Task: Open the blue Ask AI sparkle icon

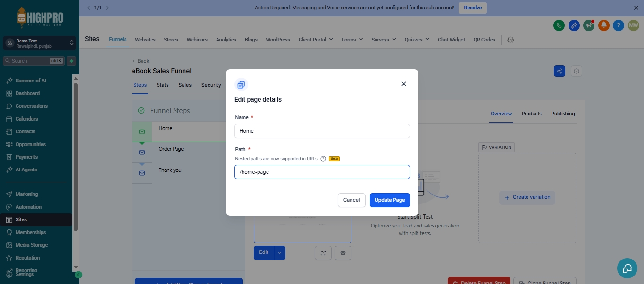Action: (574, 25)
